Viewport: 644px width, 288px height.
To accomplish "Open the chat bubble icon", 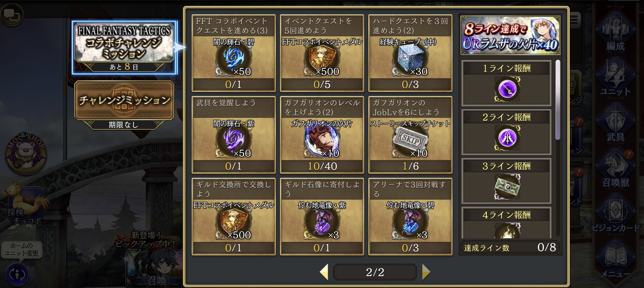I will click(x=11, y=14).
